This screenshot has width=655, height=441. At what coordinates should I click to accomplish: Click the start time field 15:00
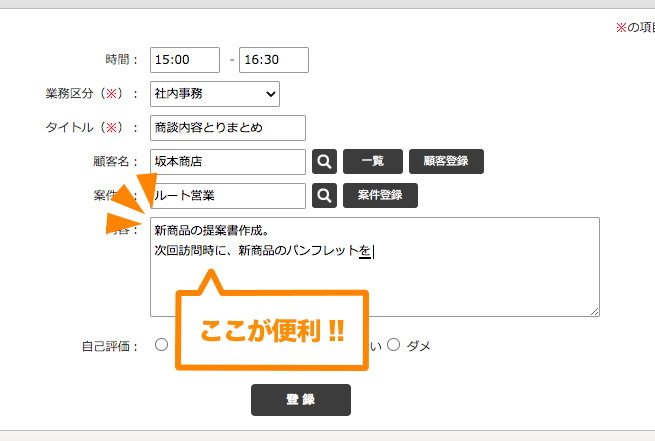185,60
